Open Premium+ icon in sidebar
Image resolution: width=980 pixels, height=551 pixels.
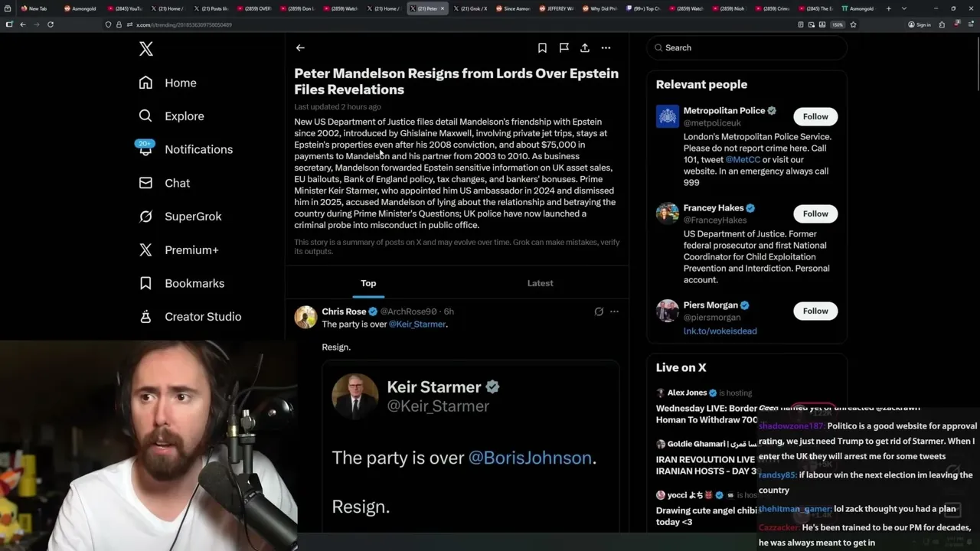145,250
